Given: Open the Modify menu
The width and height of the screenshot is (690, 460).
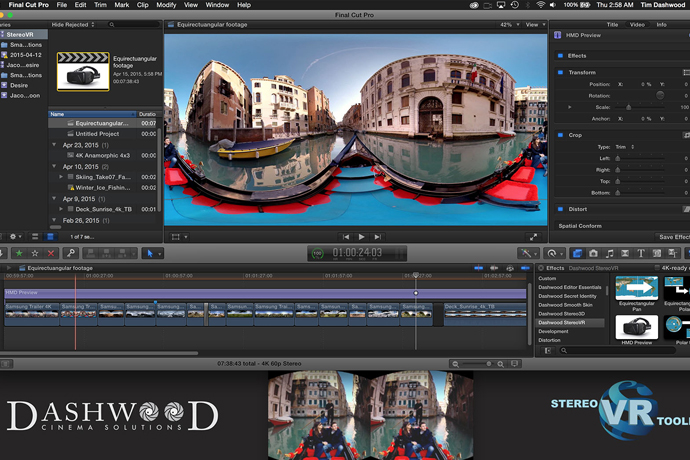Looking at the screenshot, I should (x=166, y=5).
